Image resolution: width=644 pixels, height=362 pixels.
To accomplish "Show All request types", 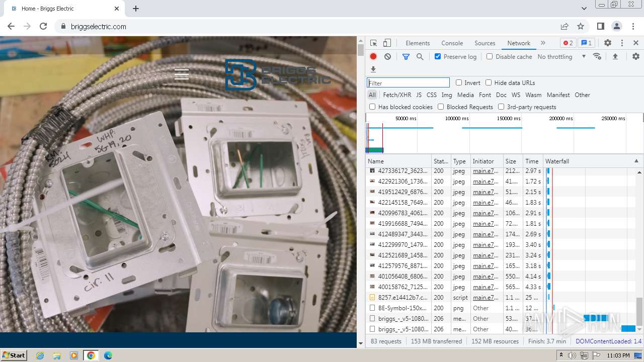I will pos(372,95).
